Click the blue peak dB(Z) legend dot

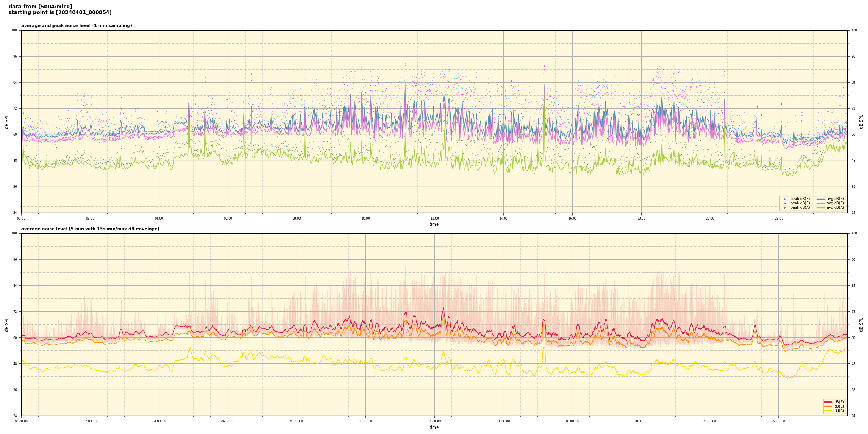(x=784, y=199)
